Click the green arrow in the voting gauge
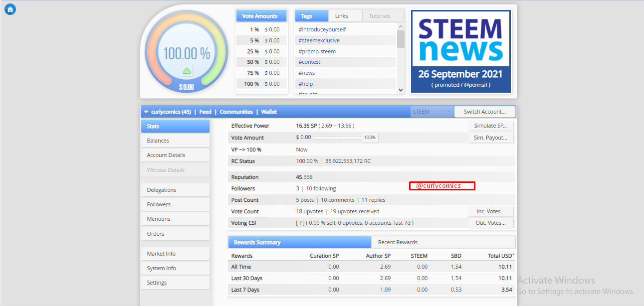Image resolution: width=644 pixels, height=306 pixels. [187, 71]
